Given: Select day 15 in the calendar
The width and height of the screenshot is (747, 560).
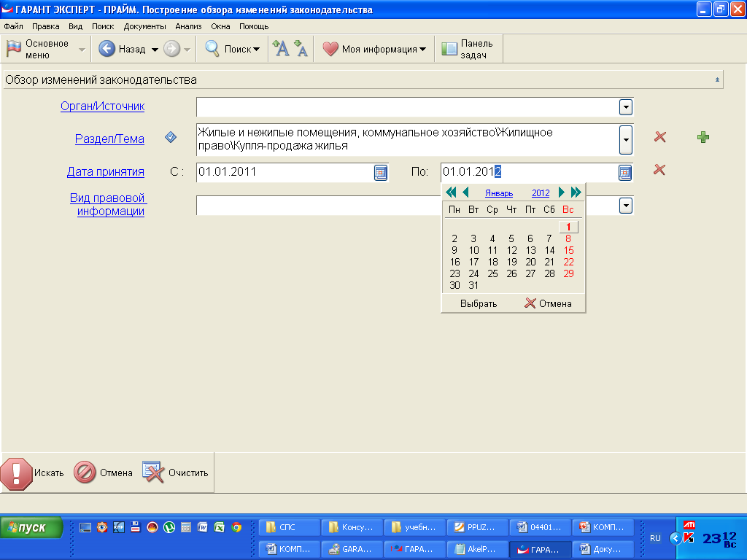Looking at the screenshot, I should click(x=568, y=251).
